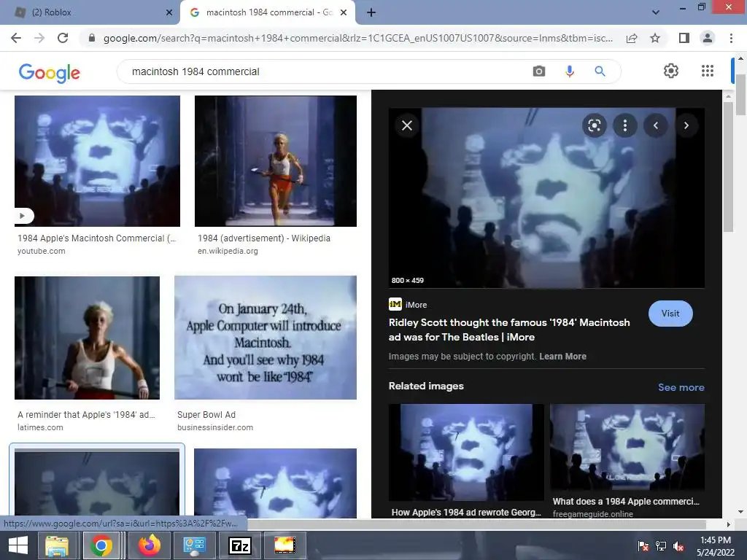Open preview image more options menu
This screenshot has height=560, width=747.
pyautogui.click(x=624, y=125)
